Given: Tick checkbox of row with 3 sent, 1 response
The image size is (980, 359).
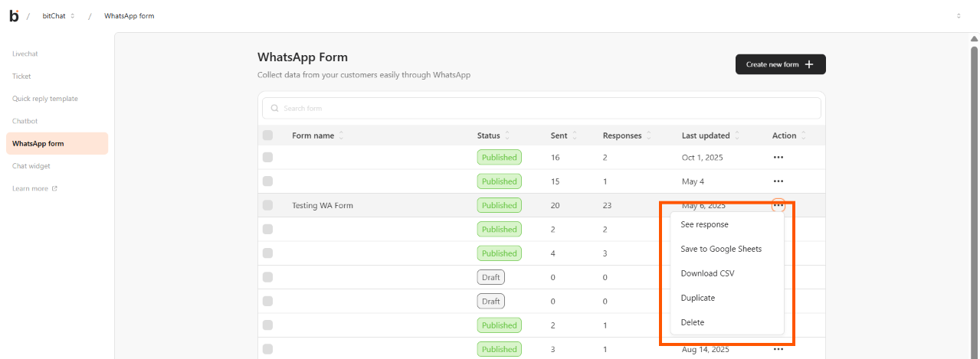Looking at the screenshot, I should coord(267,349).
